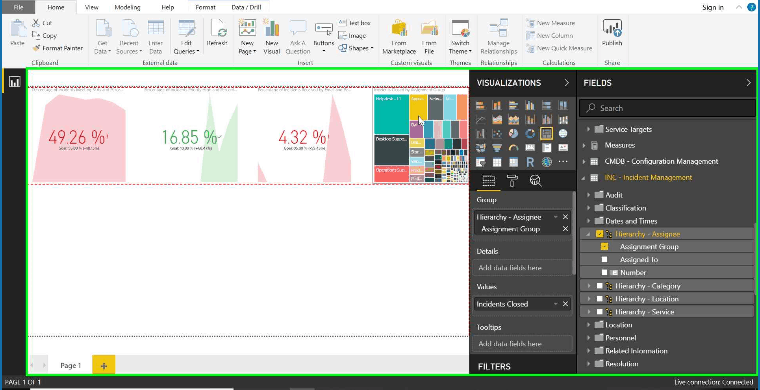The height and width of the screenshot is (390, 760).
Task: Switch to the View ribbon tab
Action: [x=92, y=7]
